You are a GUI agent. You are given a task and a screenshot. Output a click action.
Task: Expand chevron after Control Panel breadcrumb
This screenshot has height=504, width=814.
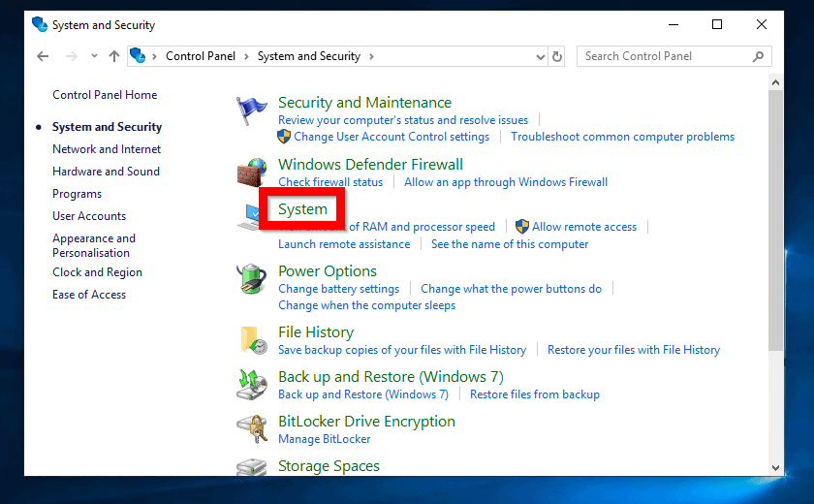(x=246, y=56)
